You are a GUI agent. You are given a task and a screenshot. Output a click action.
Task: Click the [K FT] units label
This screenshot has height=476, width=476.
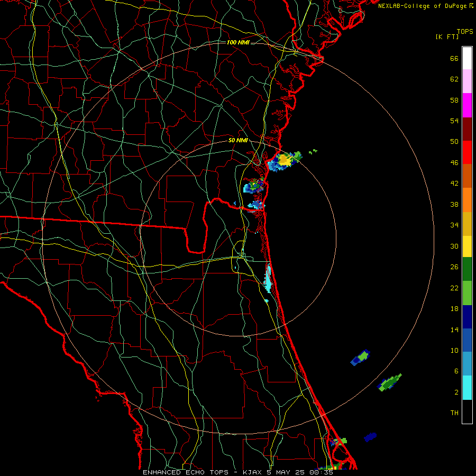[x=447, y=36]
